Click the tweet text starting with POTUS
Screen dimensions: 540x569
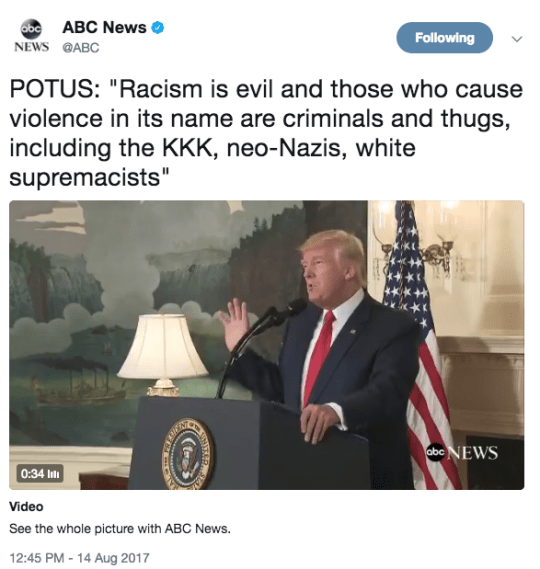(266, 133)
